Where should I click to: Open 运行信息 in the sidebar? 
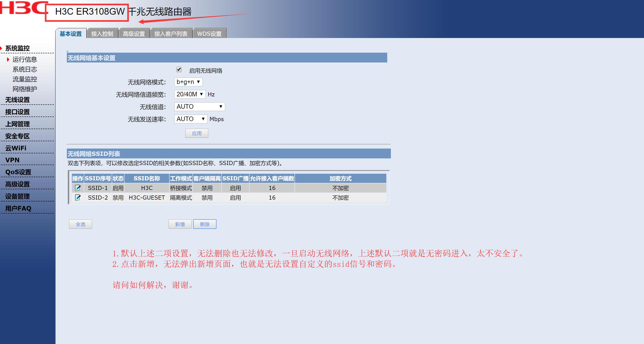25,60
